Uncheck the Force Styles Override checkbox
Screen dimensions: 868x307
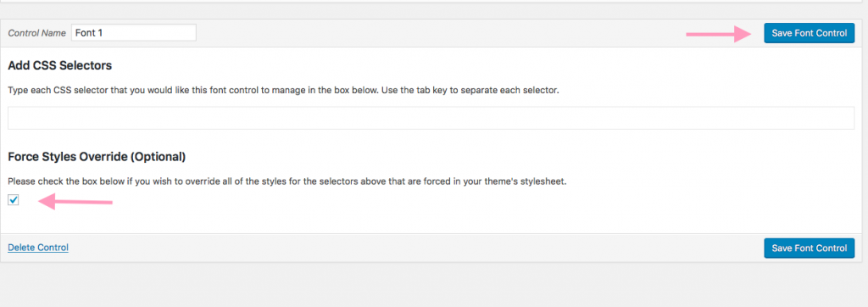coord(14,200)
